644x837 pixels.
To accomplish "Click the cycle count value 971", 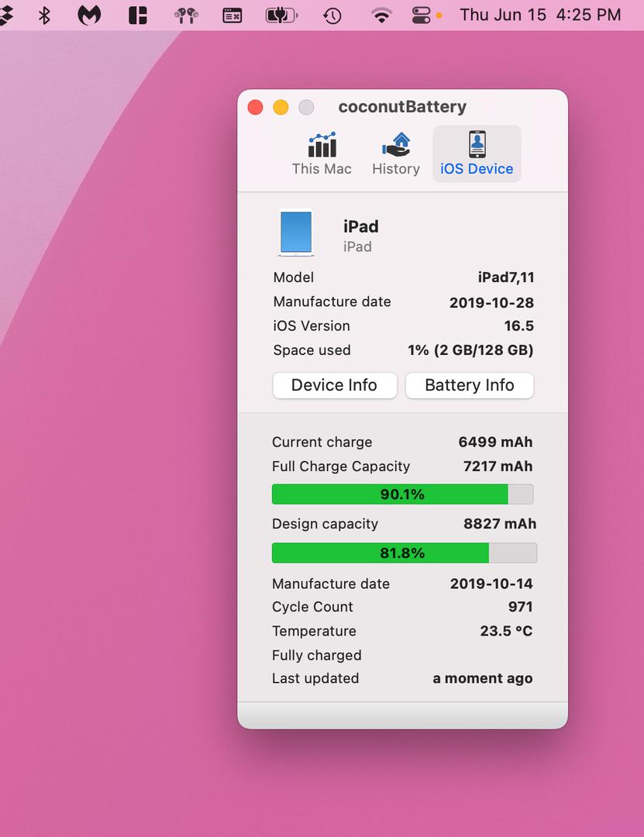I will point(521,607).
